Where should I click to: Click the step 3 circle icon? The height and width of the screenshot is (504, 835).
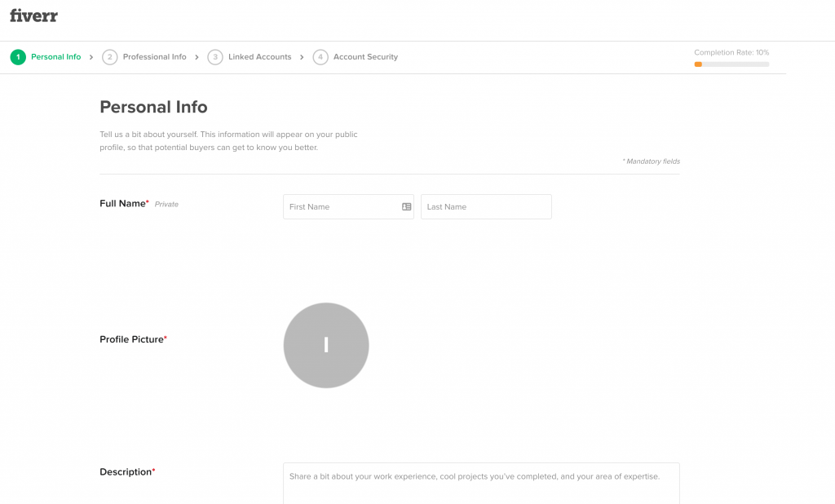(215, 56)
